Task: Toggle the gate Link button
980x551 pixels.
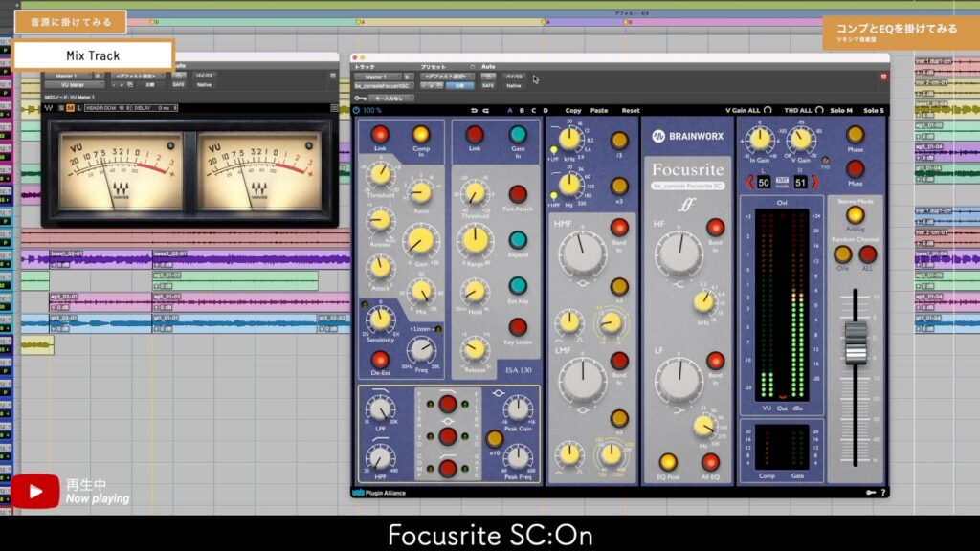Action: pyautogui.click(x=475, y=134)
